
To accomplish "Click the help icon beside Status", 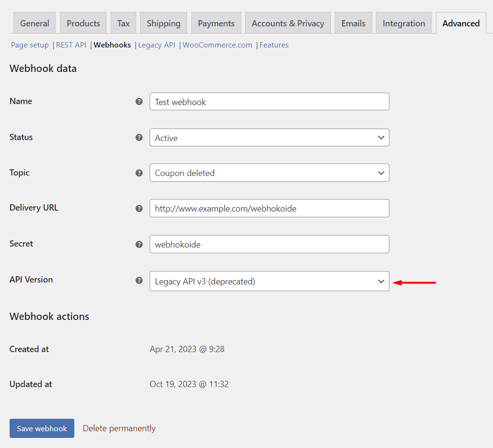I will 139,137.
